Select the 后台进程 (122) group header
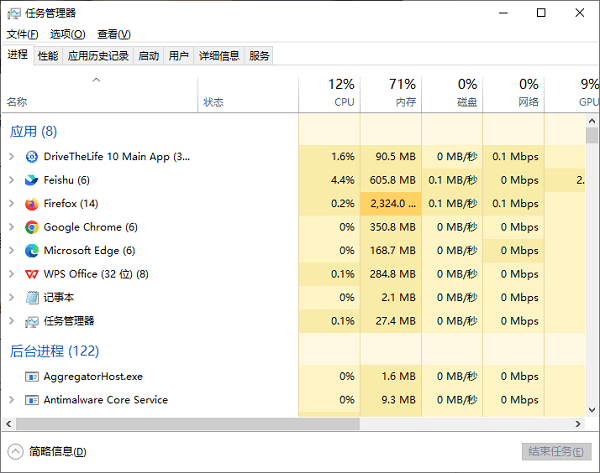This screenshot has width=600, height=473. click(x=54, y=351)
